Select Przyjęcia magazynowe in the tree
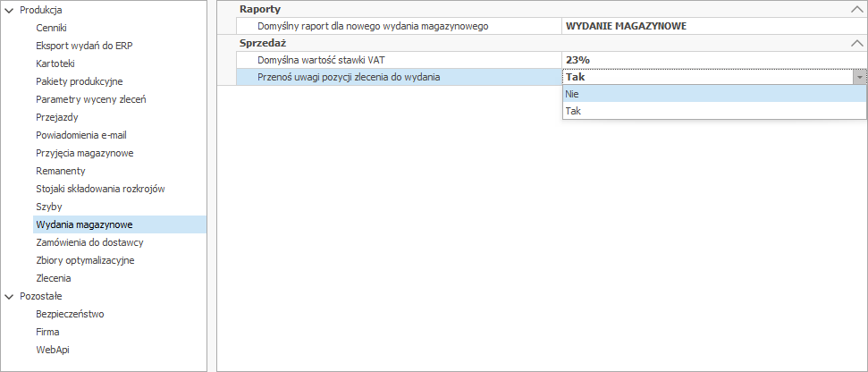 pos(84,153)
